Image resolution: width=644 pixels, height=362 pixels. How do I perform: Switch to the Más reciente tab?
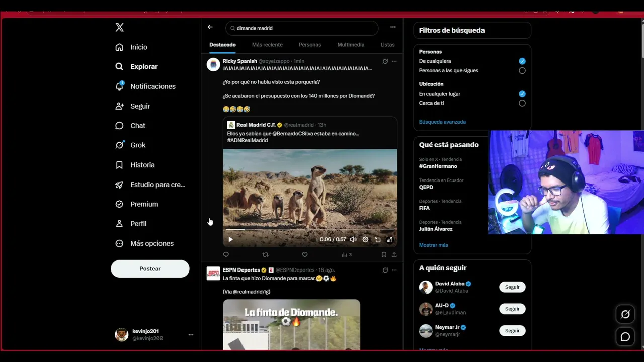(x=267, y=45)
